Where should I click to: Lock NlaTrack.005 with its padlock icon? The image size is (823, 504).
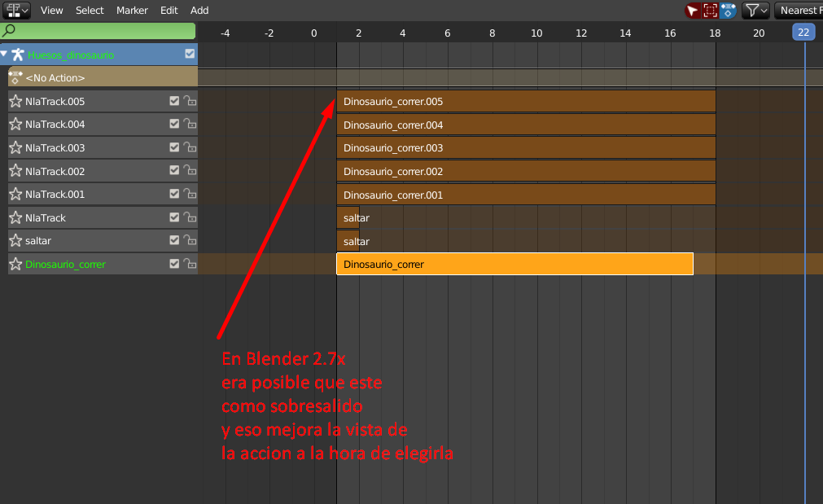coord(190,101)
